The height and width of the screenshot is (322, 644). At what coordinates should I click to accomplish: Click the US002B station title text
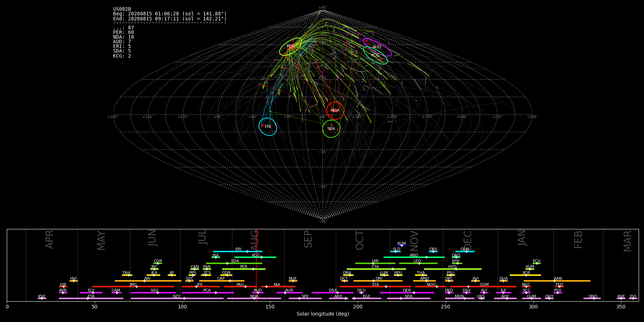pyautogui.click(x=122, y=9)
